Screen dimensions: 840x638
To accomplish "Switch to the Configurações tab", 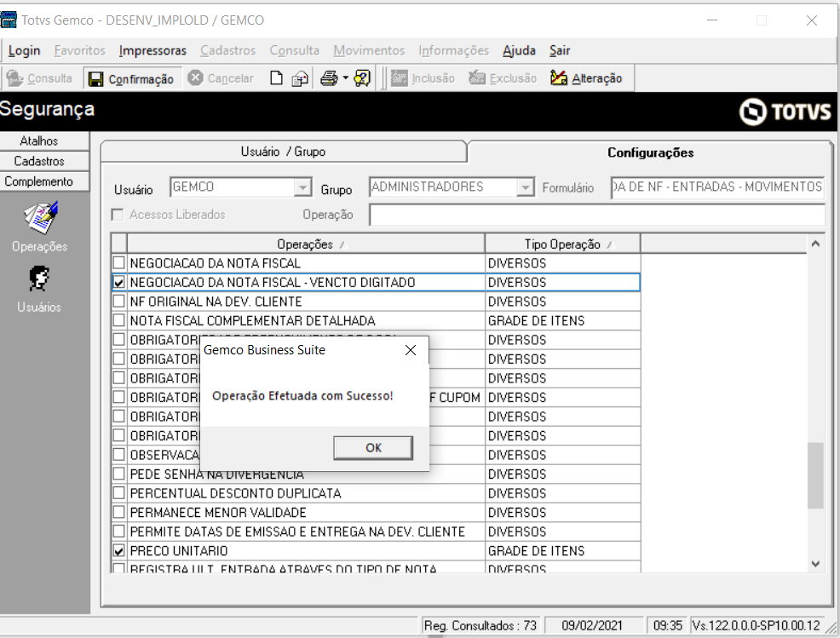I will click(x=650, y=152).
